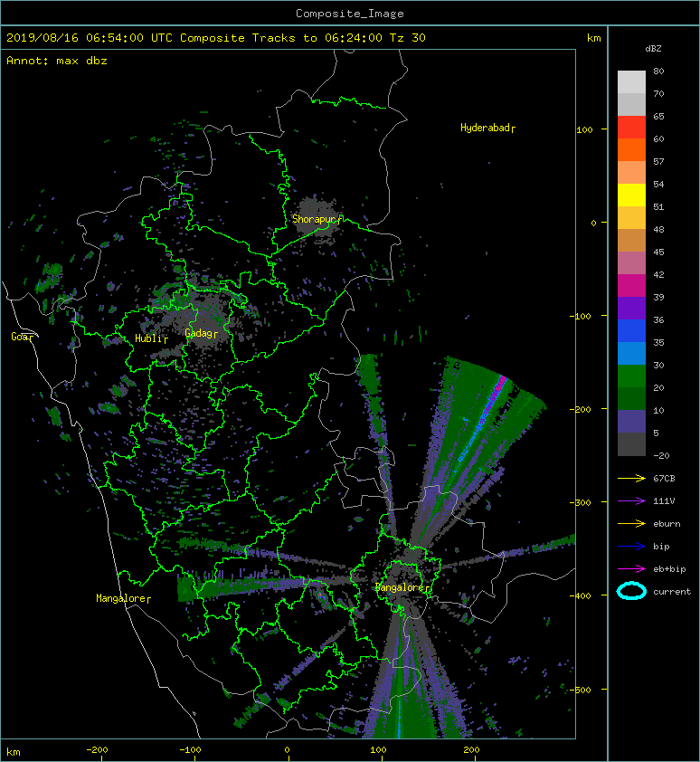Click the Hyderabad city label
Image resolution: width=700 pixels, height=762 pixels.
click(x=487, y=128)
